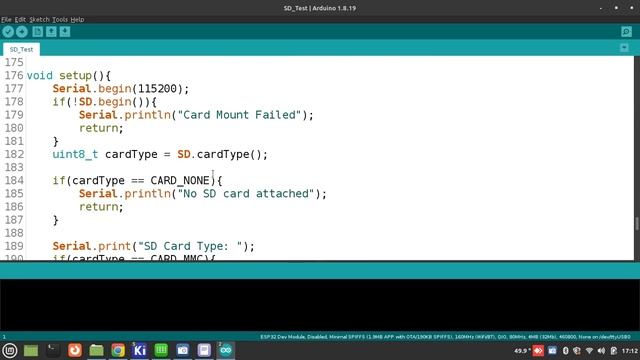Click 'uint8_t' type keyword on line 182
The width and height of the screenshot is (640, 360).
click(75, 154)
